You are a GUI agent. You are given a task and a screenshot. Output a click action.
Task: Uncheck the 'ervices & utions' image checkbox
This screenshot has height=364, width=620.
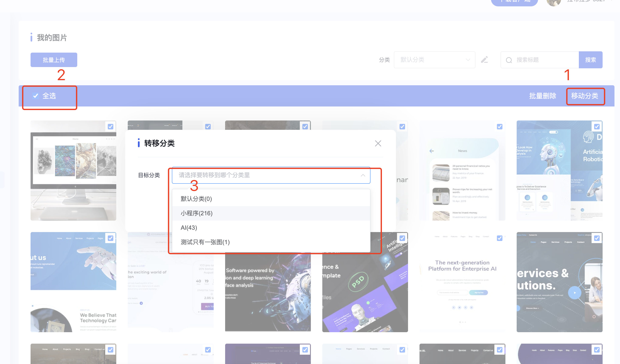597,238
